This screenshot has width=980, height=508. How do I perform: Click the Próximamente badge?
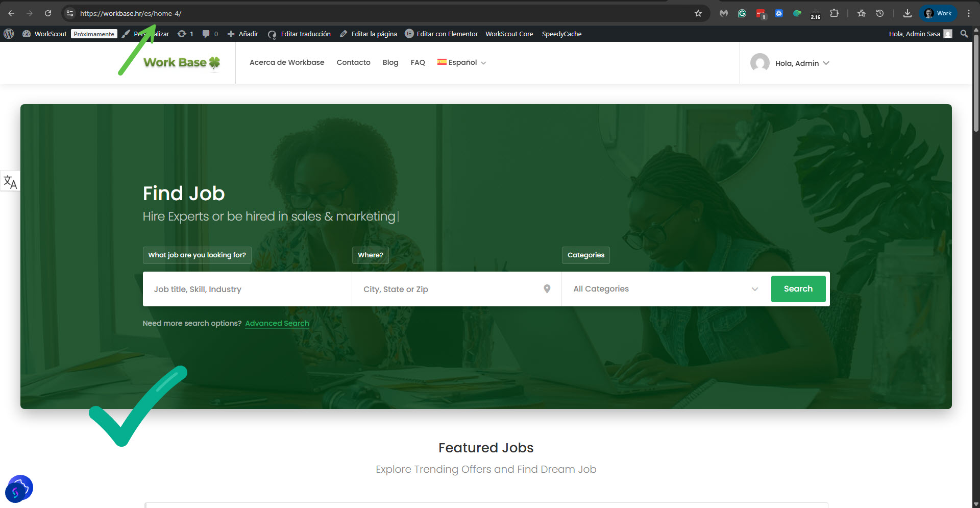click(x=94, y=34)
